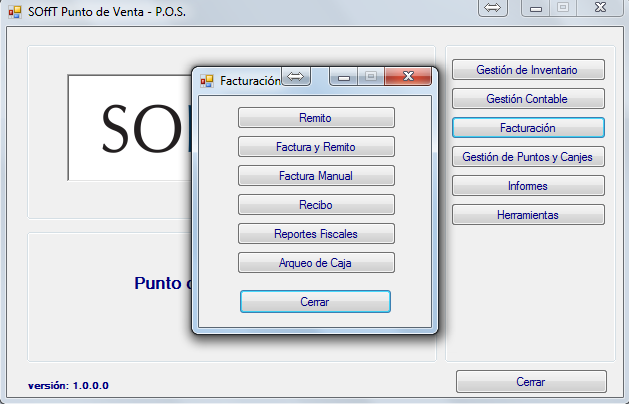
Task: Choose Factura Manual
Action: coord(316,176)
